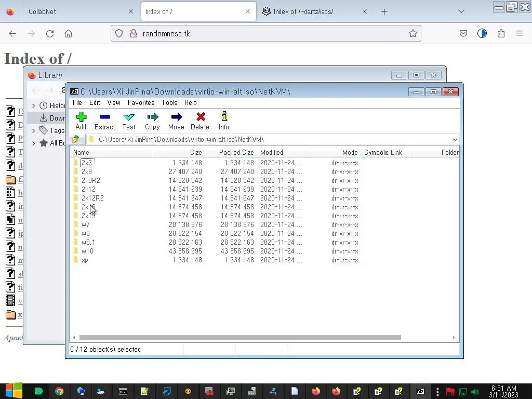Click the Symbolic Link column header
The image size is (532, 399).
point(387,152)
